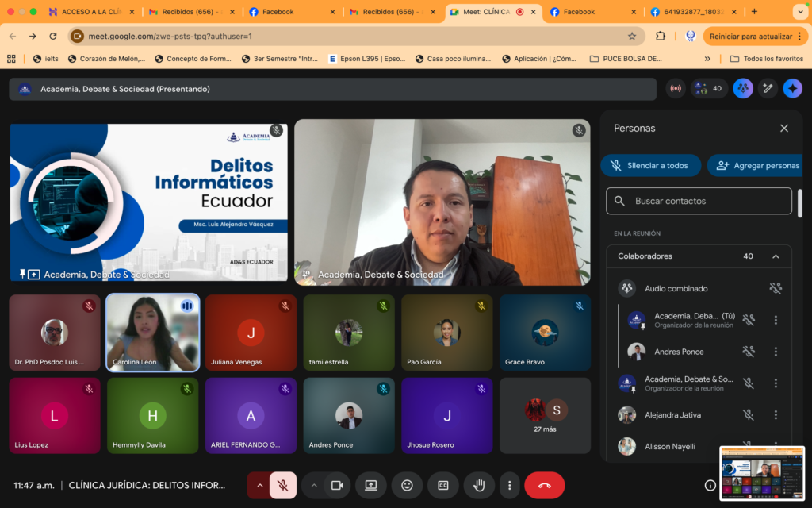Click the recording indicator icon
The image size is (812, 508).
[676, 89]
